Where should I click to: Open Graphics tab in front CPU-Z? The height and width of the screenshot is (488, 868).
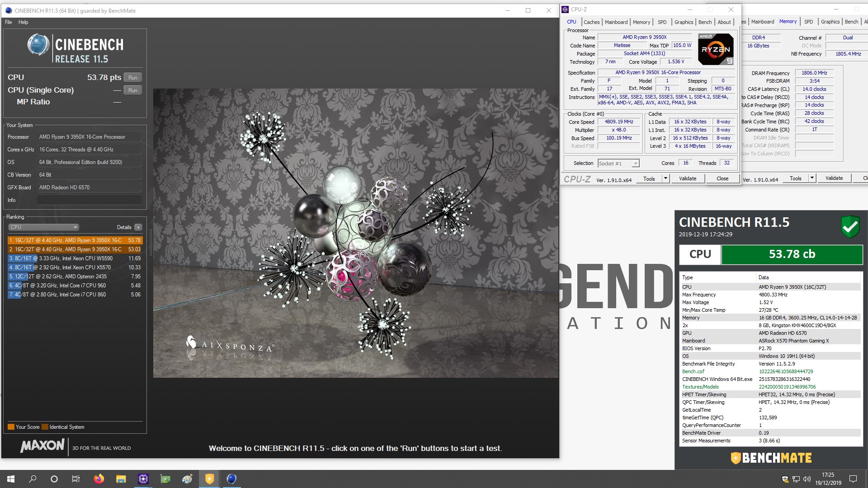(684, 22)
